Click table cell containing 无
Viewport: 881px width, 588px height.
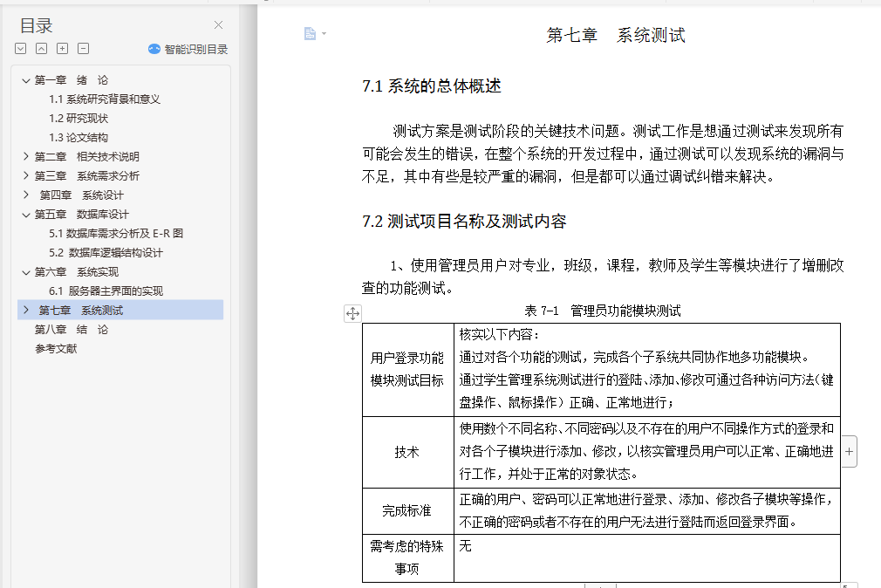tap(647, 557)
